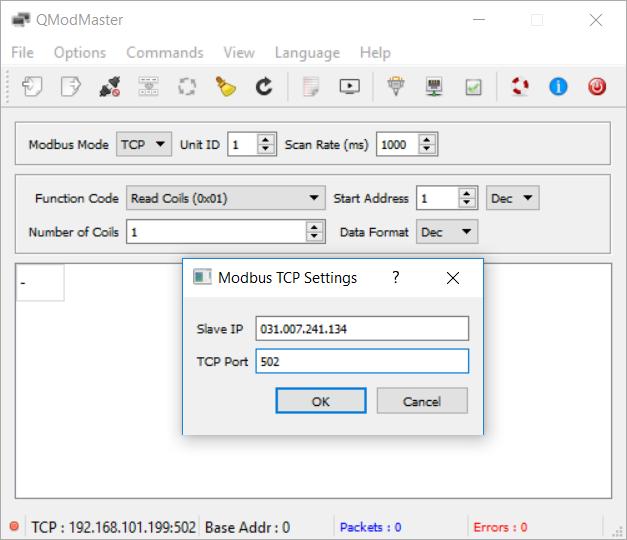Screen dimensions: 627x540
Task: Open the Help menu
Action: (375, 52)
